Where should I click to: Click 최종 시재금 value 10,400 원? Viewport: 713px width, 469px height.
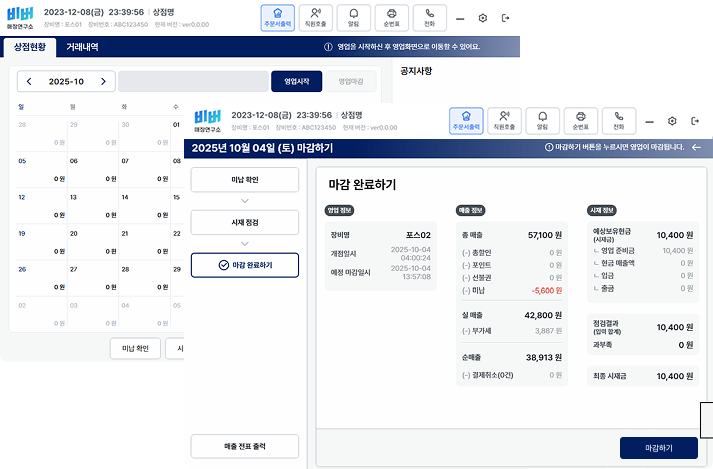tap(675, 376)
